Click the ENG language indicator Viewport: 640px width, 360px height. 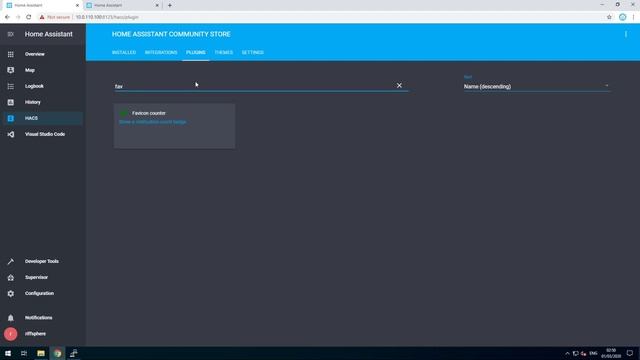(593, 353)
